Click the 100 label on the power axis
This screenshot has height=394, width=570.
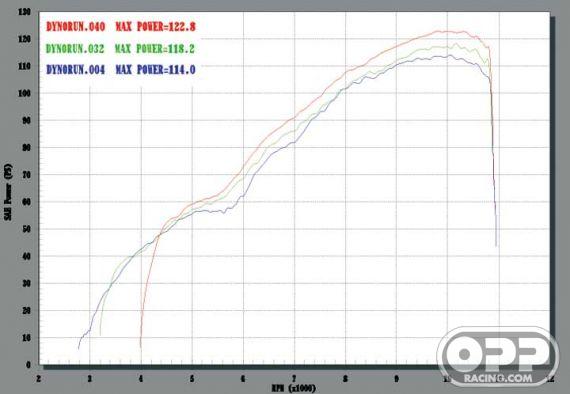point(24,93)
